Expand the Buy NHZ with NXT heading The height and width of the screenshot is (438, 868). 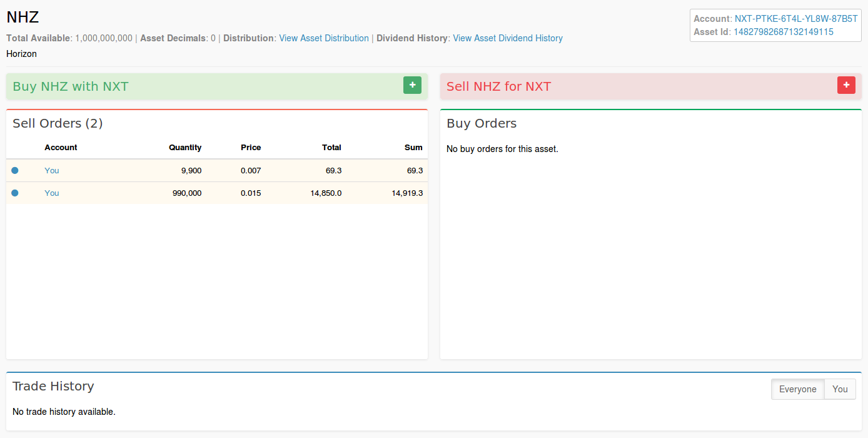pyautogui.click(x=70, y=86)
